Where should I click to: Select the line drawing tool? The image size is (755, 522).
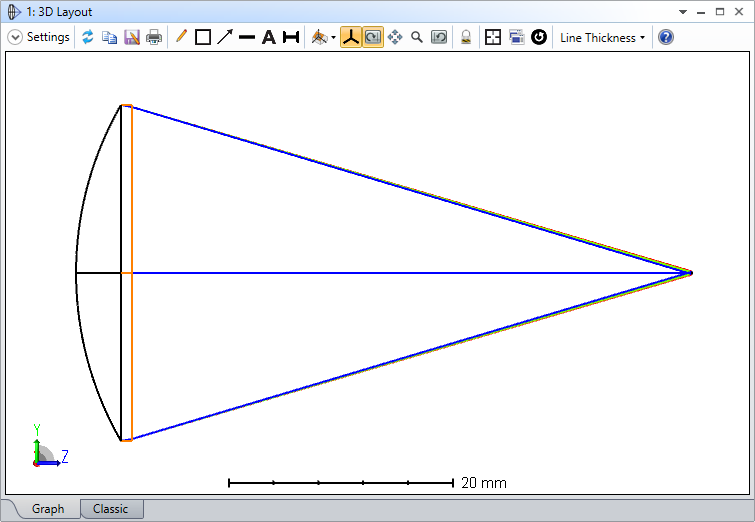tap(247, 37)
